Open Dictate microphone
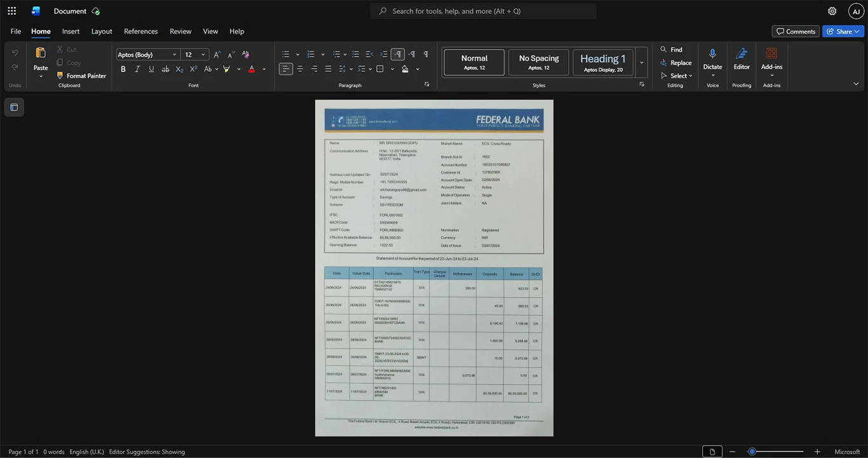 (712, 58)
